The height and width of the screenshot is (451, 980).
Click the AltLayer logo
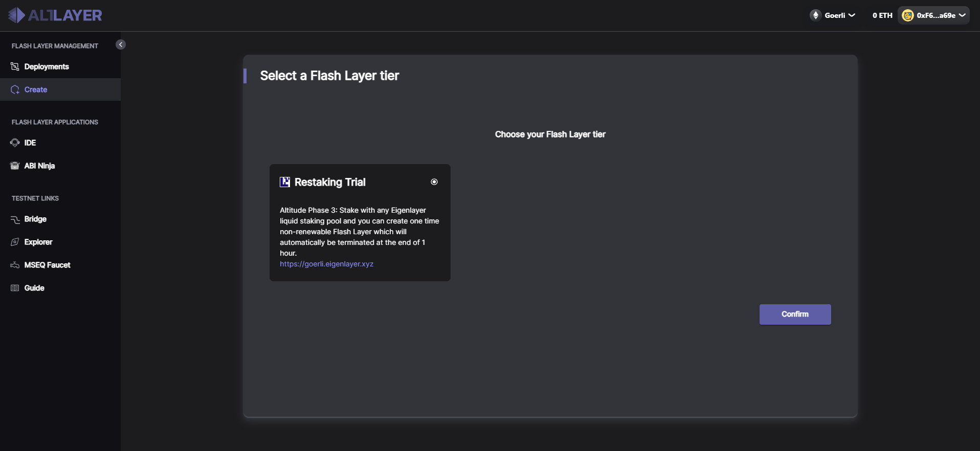(55, 15)
